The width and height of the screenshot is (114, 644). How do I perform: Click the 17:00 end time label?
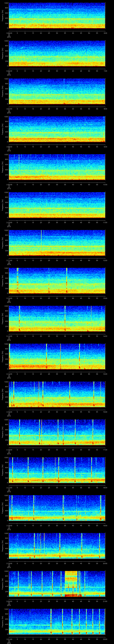tap(105, 450)
